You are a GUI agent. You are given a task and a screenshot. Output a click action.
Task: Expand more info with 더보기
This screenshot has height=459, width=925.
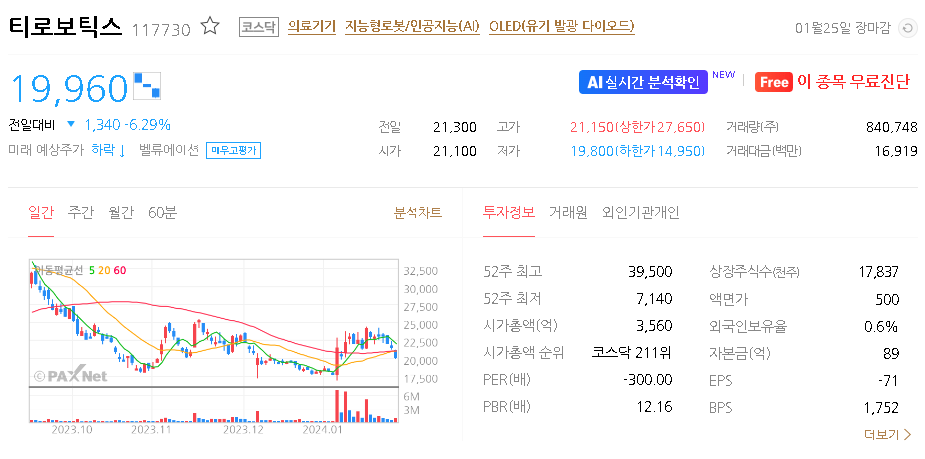point(888,435)
